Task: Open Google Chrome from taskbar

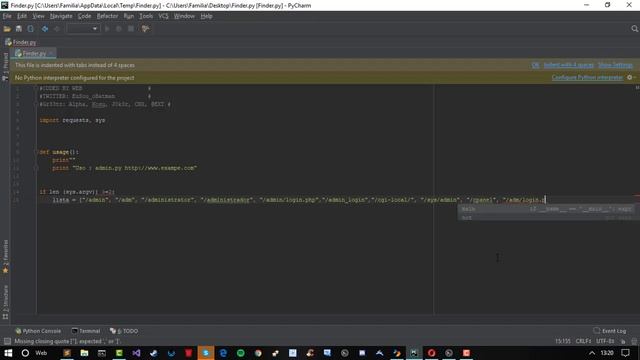Action: coord(258,353)
